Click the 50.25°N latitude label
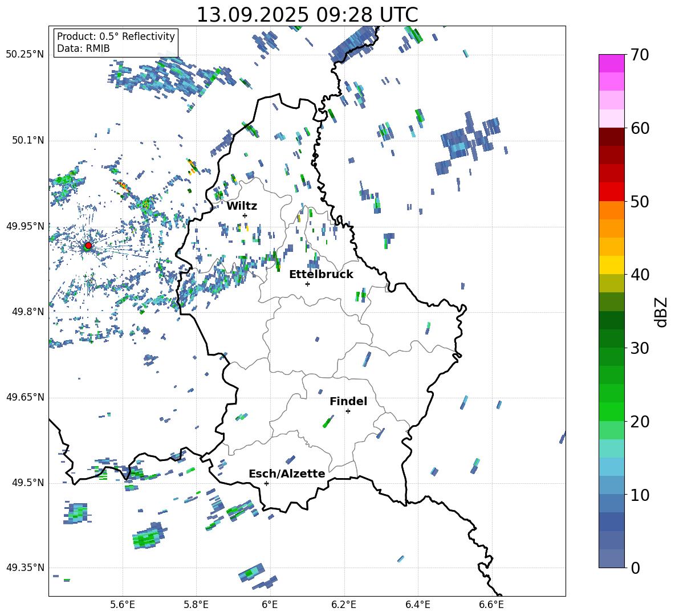 (x=25, y=55)
